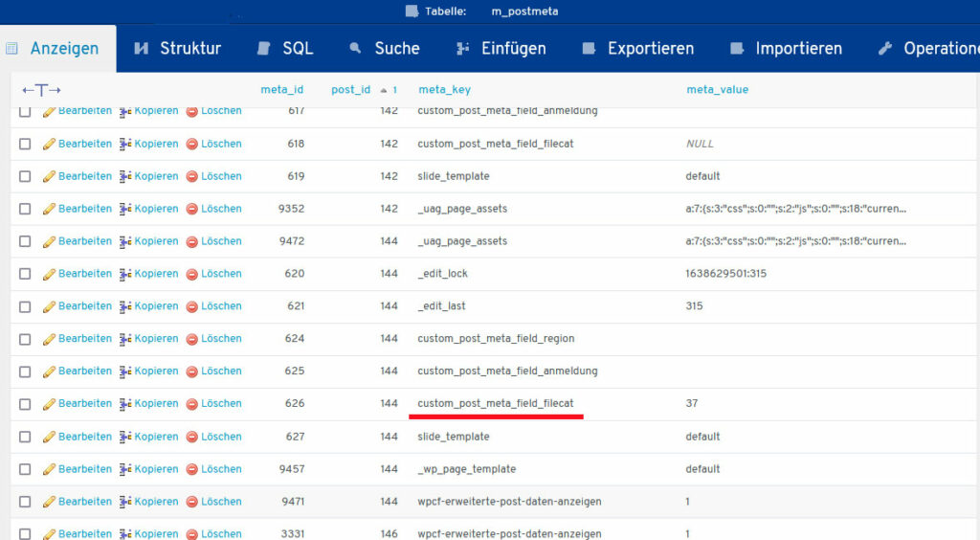
Task: Click Kopieren icon for row 618
Action: (x=125, y=144)
